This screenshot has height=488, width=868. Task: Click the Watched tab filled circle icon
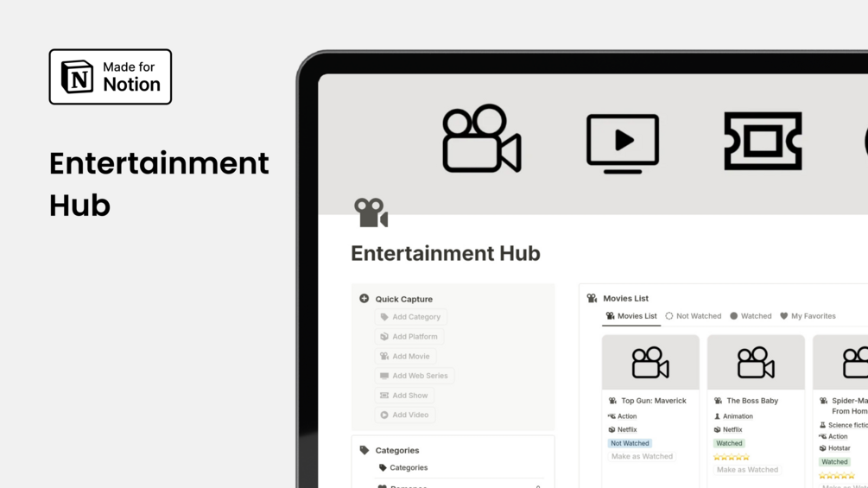(x=733, y=316)
